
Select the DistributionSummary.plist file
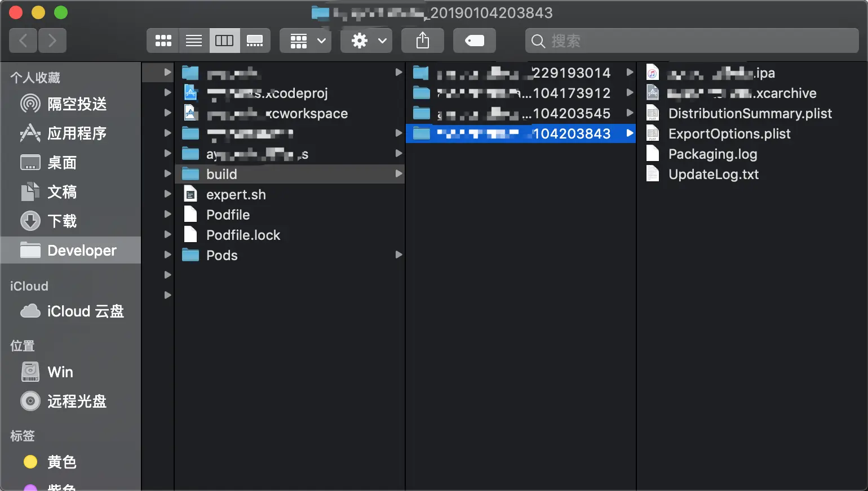tap(752, 113)
